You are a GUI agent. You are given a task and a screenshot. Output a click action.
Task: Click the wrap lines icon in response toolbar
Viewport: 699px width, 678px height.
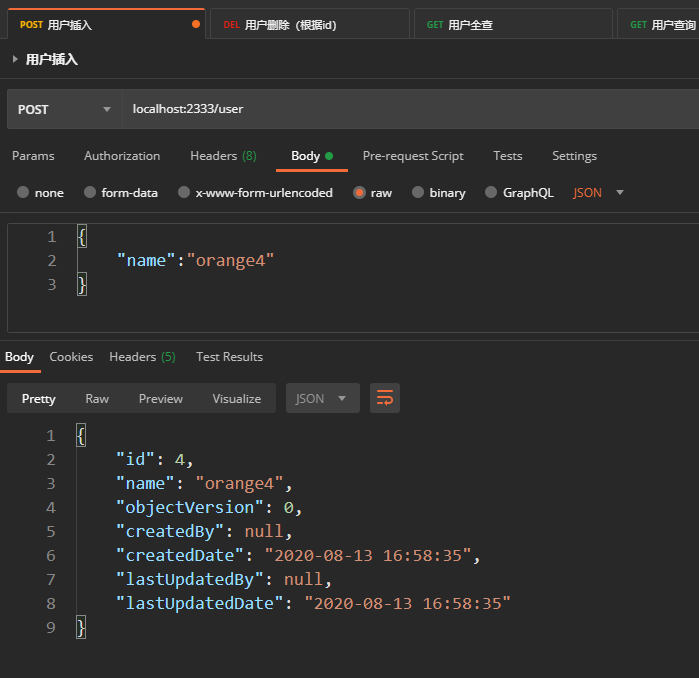(x=384, y=398)
